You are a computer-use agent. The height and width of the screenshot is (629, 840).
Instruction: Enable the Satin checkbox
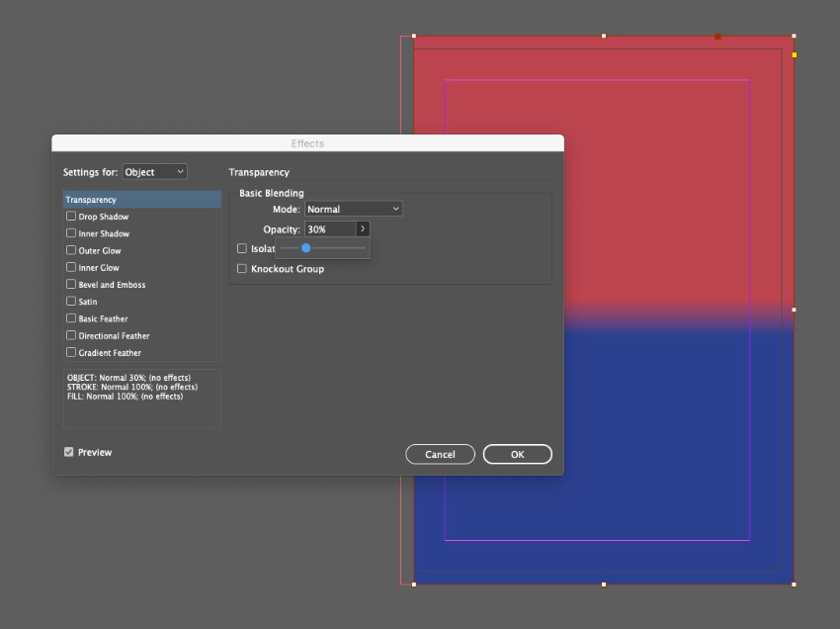point(71,302)
